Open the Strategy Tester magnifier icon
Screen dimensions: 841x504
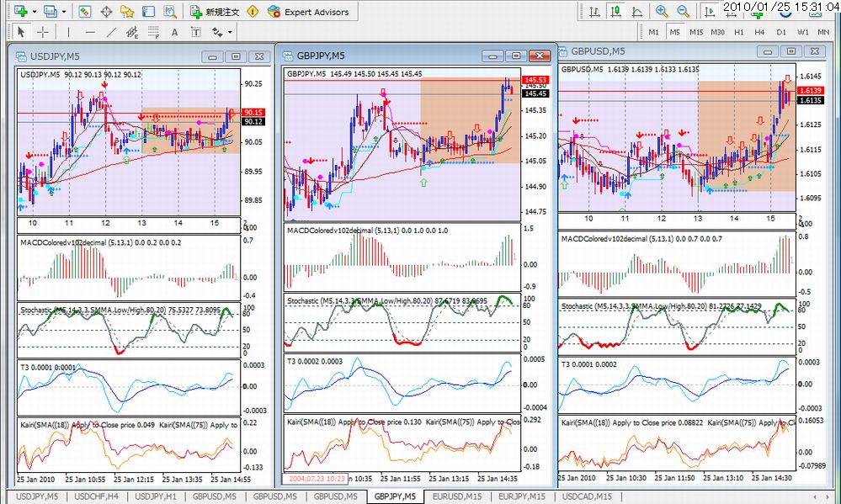tap(169, 11)
